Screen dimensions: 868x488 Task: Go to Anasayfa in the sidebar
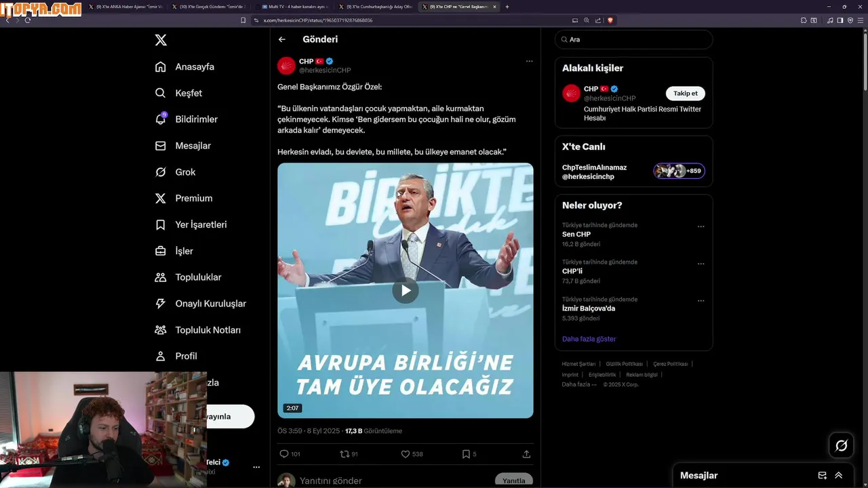[184, 66]
